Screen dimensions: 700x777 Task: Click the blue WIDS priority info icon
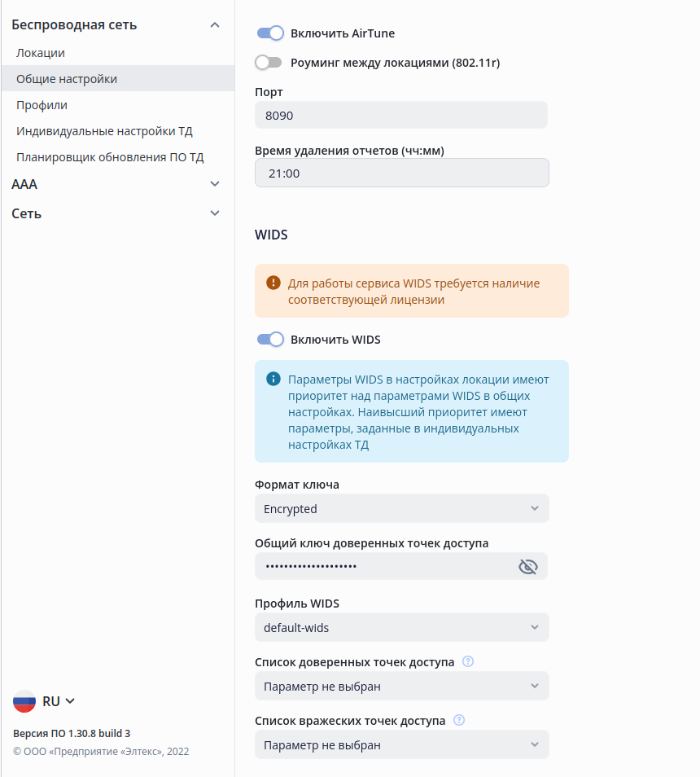point(273,380)
